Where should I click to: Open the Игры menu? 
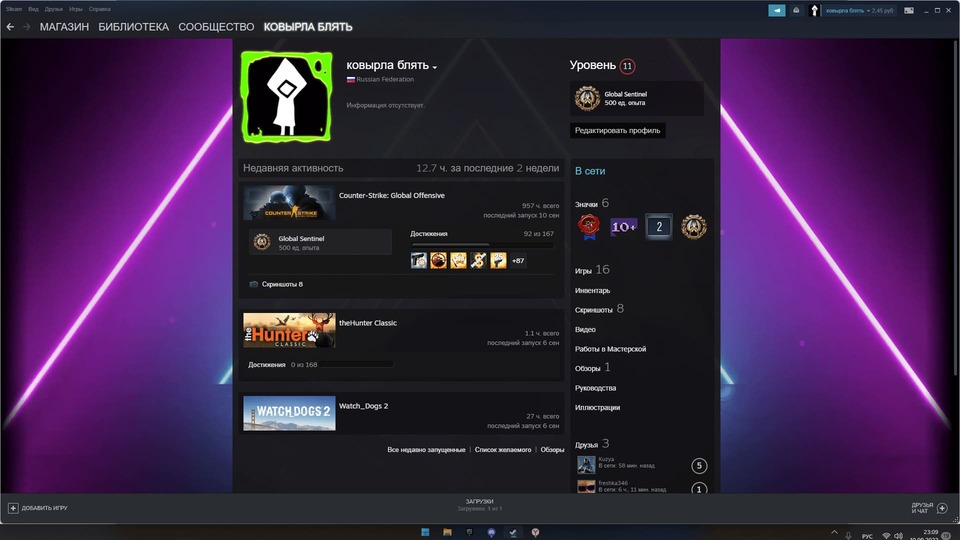pos(76,9)
